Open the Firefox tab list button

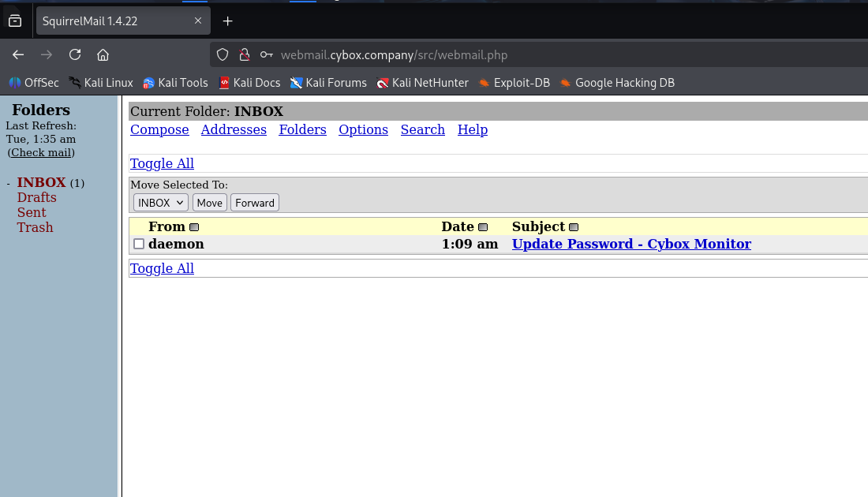[x=15, y=21]
